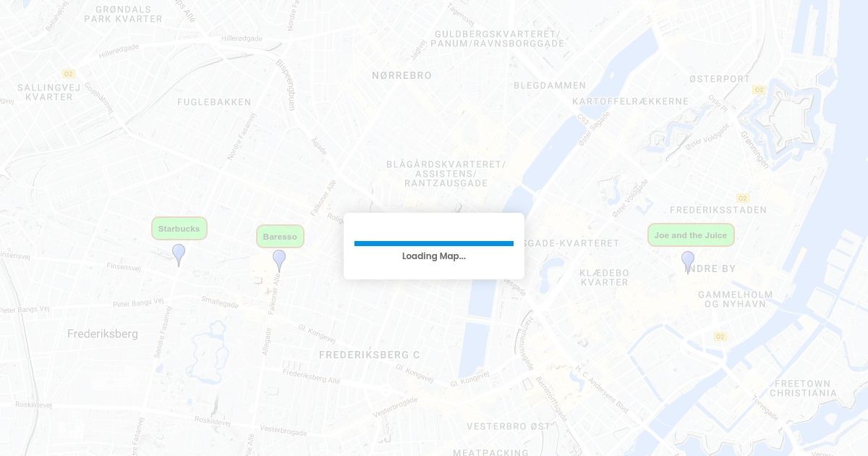868x456 pixels.
Task: Open the Starbucks label bubble
Action: coord(179,229)
